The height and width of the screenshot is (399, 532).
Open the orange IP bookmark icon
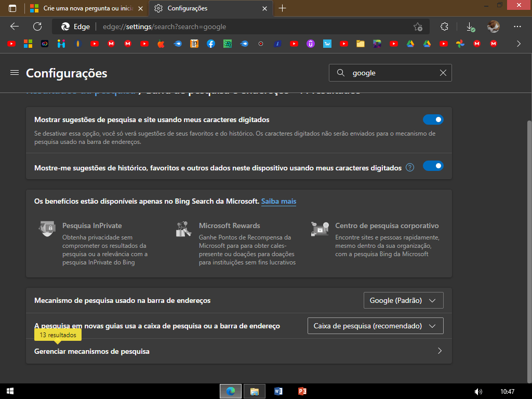click(x=194, y=44)
